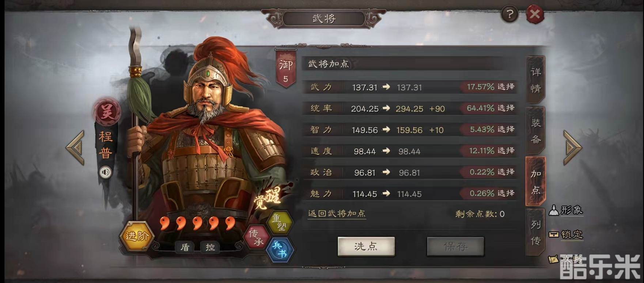Open the 重塑 reshape hexagon icon
644x283 pixels.
click(x=281, y=222)
